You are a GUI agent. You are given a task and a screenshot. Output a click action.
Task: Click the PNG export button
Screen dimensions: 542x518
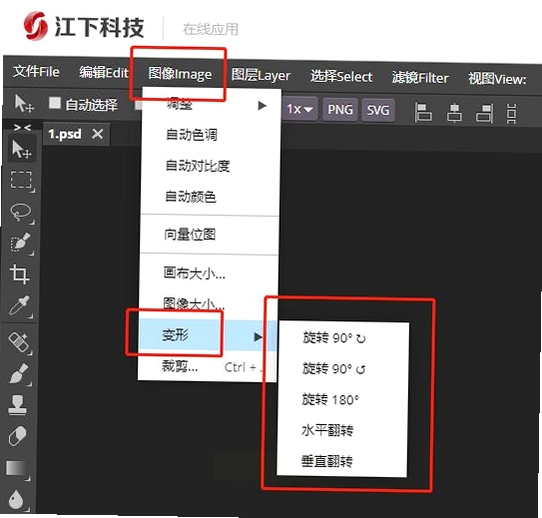point(340,110)
